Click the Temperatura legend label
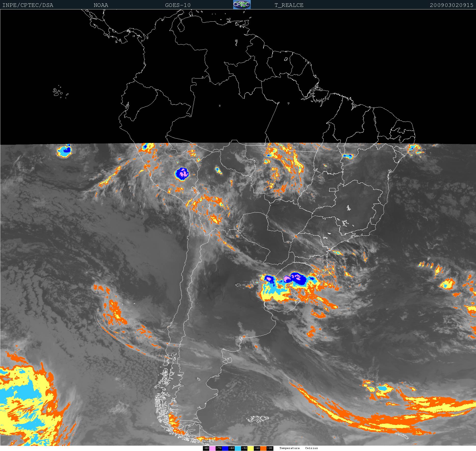This screenshot has height=451, width=476. coord(289,448)
